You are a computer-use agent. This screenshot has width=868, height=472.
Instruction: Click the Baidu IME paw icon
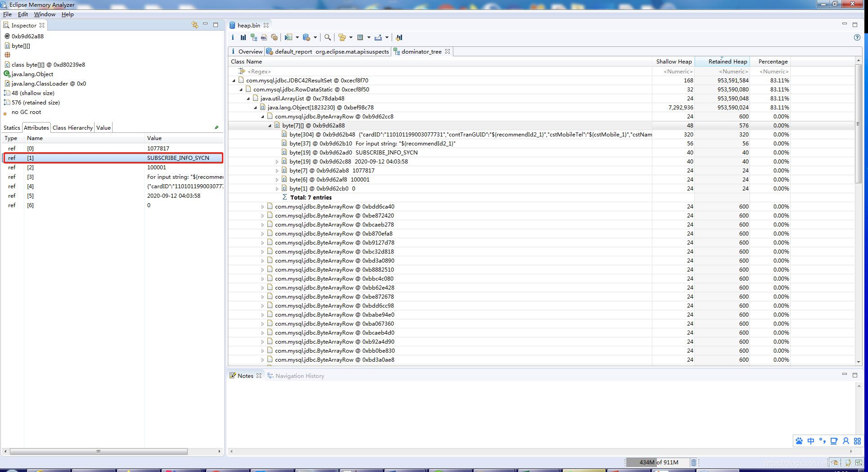pyautogui.click(x=799, y=441)
